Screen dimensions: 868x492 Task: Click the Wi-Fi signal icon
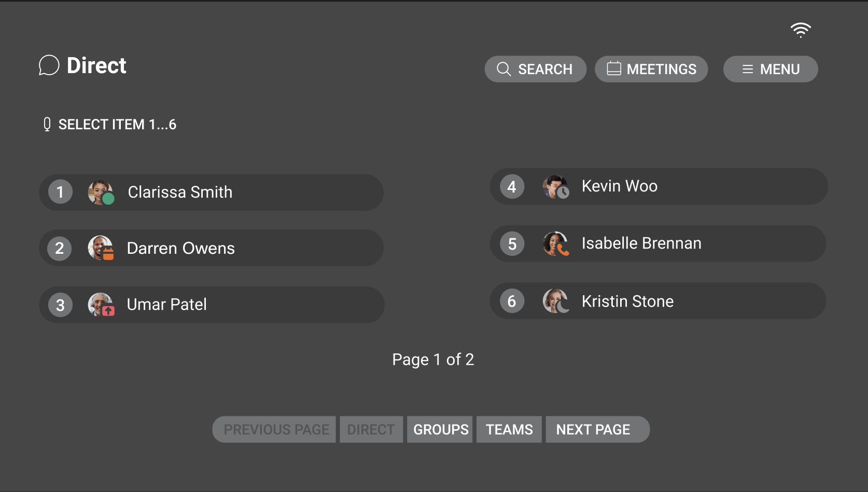(x=801, y=30)
